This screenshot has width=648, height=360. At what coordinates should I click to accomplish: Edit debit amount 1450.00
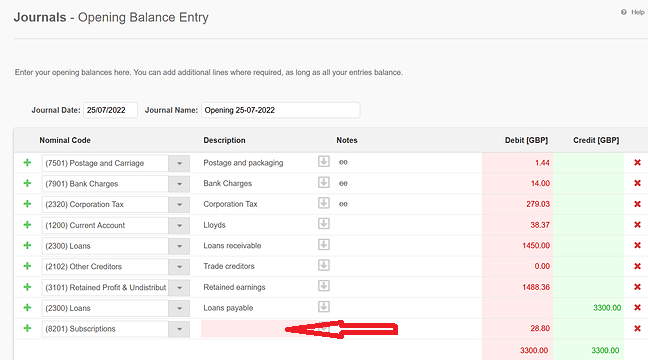tap(517, 246)
